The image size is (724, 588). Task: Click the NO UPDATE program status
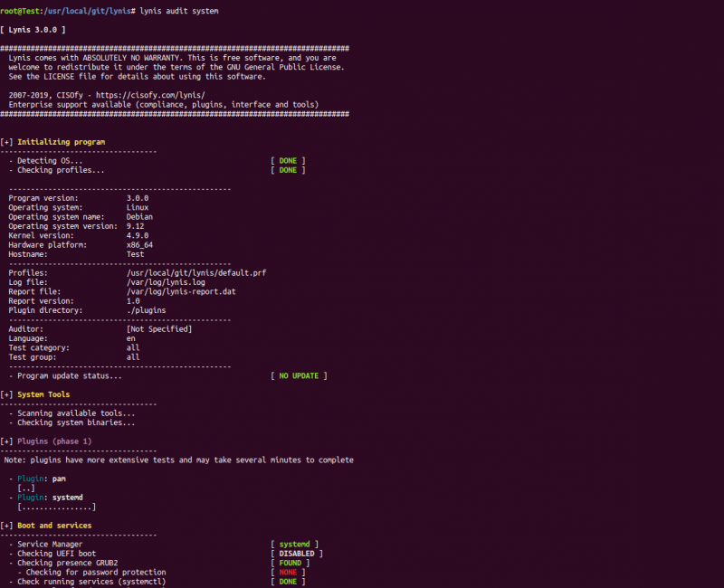299,375
